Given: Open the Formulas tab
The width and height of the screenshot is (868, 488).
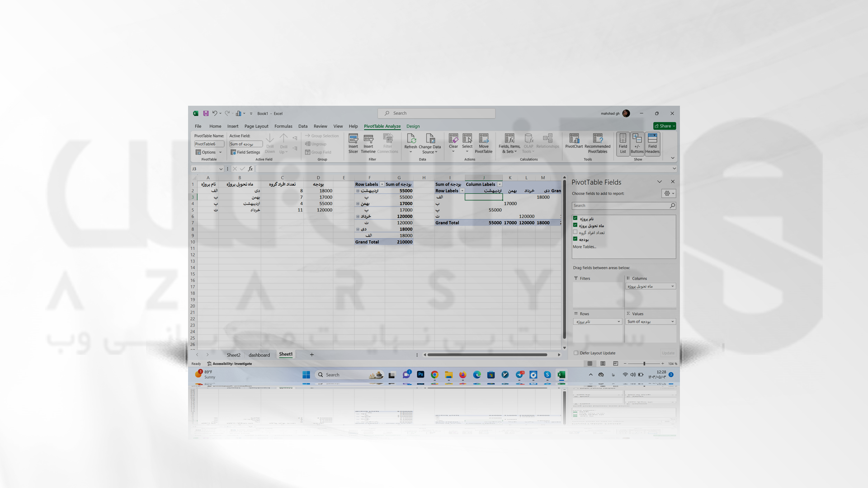Looking at the screenshot, I should [x=283, y=127].
